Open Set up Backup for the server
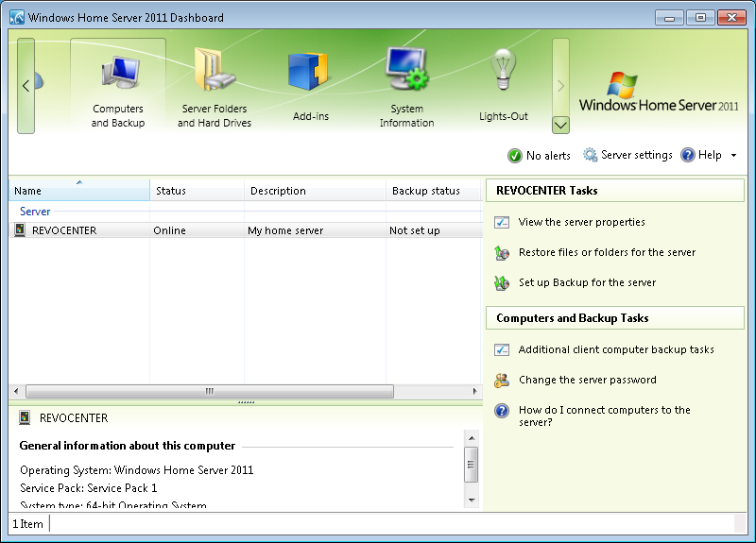The height and width of the screenshot is (543, 756). pyautogui.click(x=587, y=282)
